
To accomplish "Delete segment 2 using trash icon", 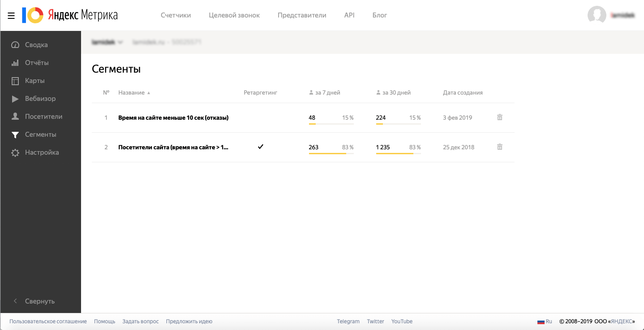I will coord(500,147).
